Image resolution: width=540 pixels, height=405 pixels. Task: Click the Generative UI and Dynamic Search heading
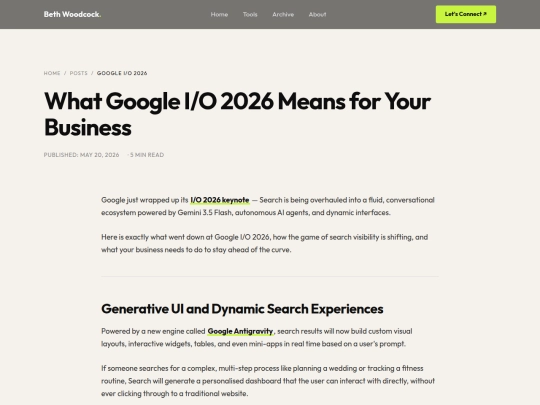242,309
